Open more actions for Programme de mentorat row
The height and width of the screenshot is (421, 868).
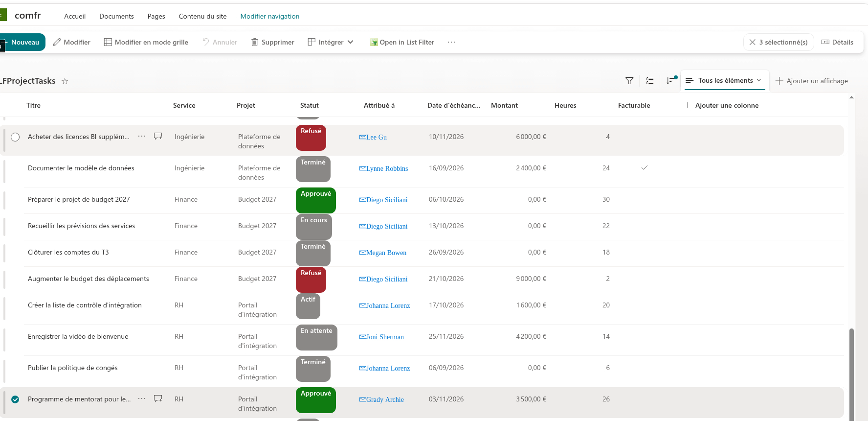click(x=142, y=398)
